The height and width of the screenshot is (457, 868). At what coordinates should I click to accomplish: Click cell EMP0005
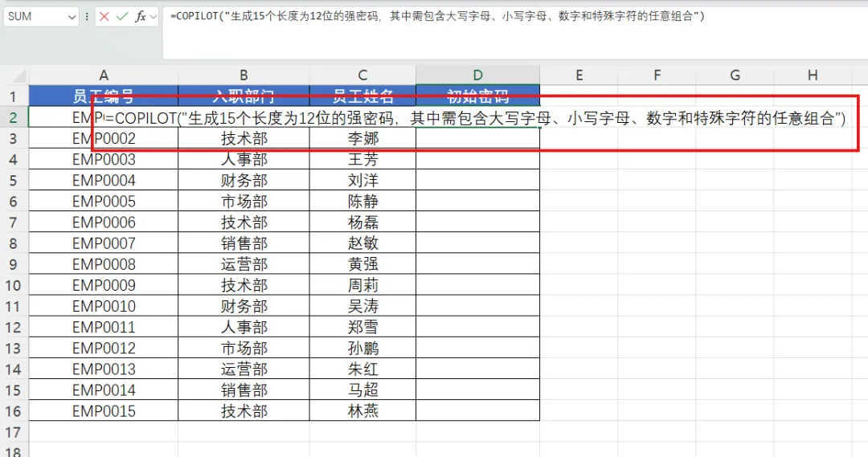pos(104,202)
